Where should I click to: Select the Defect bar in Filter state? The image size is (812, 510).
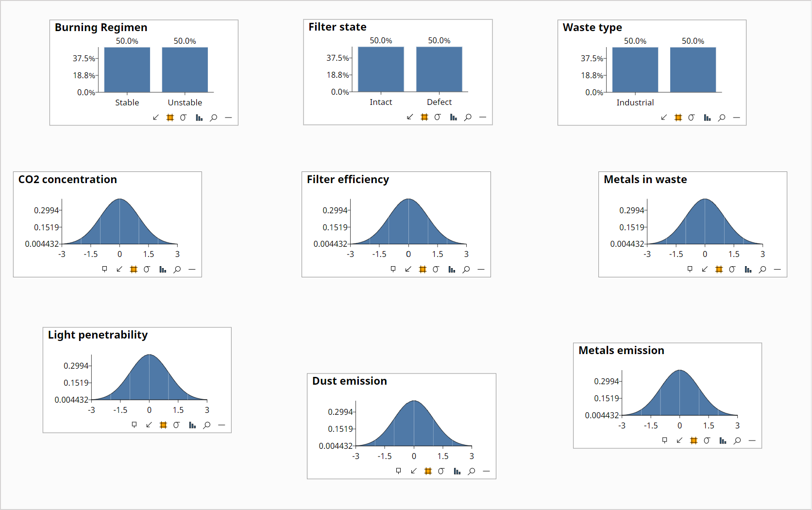pyautogui.click(x=439, y=69)
